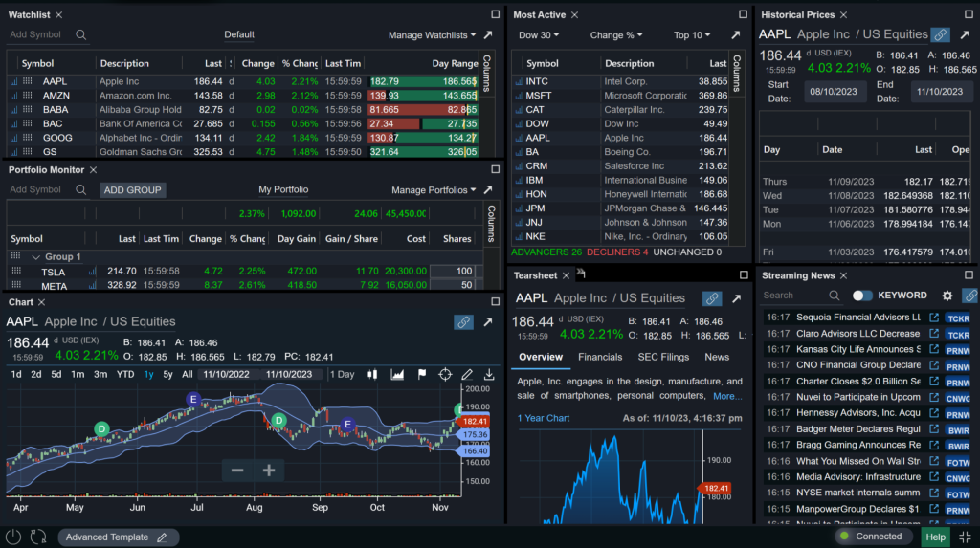Open Top 10 count dropdown

tap(692, 35)
